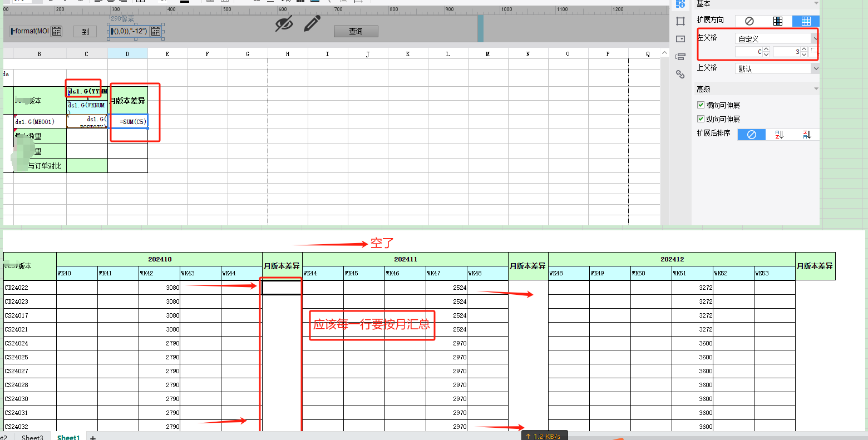Open calendar of the "-12") date widget
Screen dimensions: 868x440
pyautogui.click(x=156, y=31)
